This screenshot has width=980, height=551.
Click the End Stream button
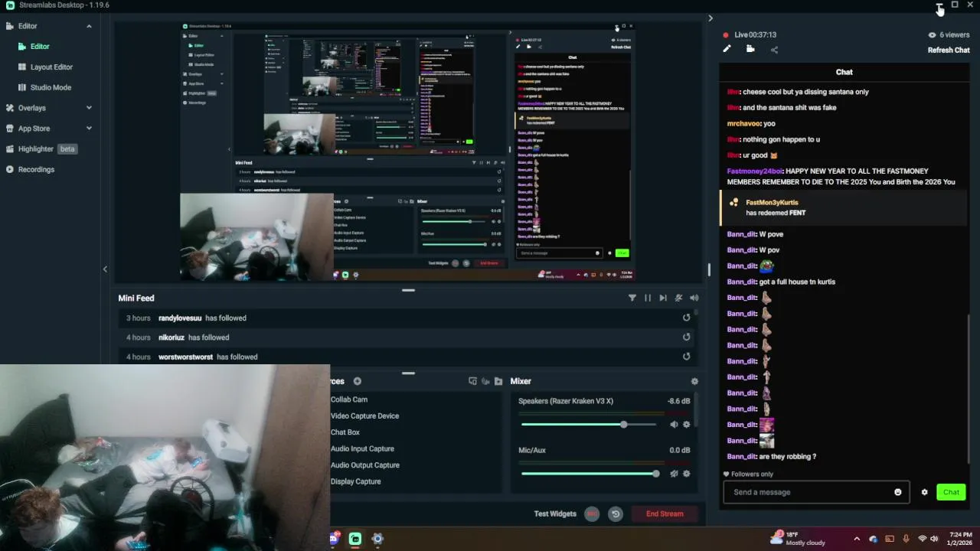tap(665, 514)
